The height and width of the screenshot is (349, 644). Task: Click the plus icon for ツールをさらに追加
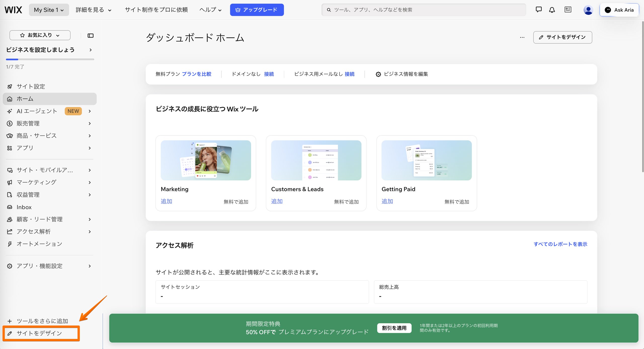pos(10,321)
